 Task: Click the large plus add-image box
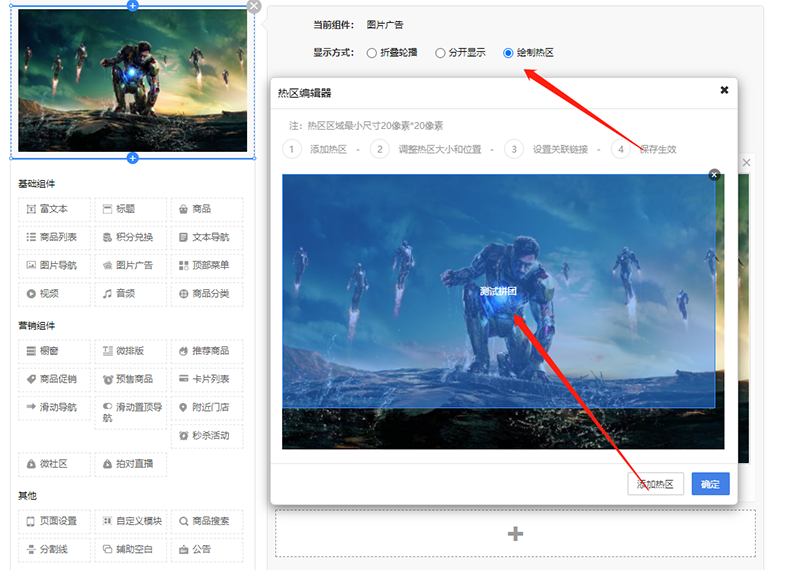coord(515,533)
